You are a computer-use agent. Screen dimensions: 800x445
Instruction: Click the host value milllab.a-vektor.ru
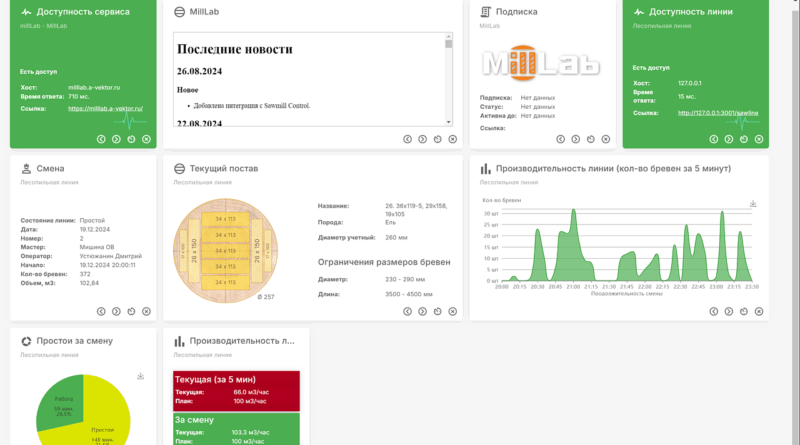click(x=94, y=88)
